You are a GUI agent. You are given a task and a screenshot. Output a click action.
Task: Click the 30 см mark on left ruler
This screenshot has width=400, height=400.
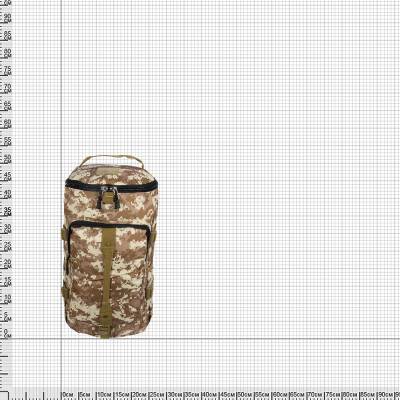(x=7, y=228)
